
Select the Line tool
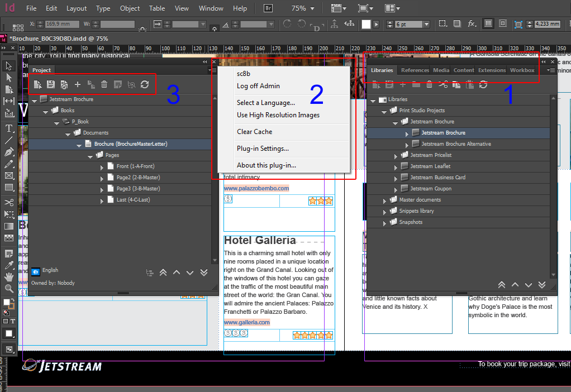[x=9, y=140]
